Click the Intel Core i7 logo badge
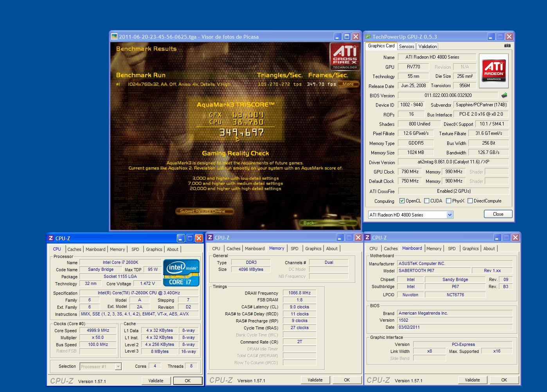The width and height of the screenshot is (547, 392). coord(181,272)
